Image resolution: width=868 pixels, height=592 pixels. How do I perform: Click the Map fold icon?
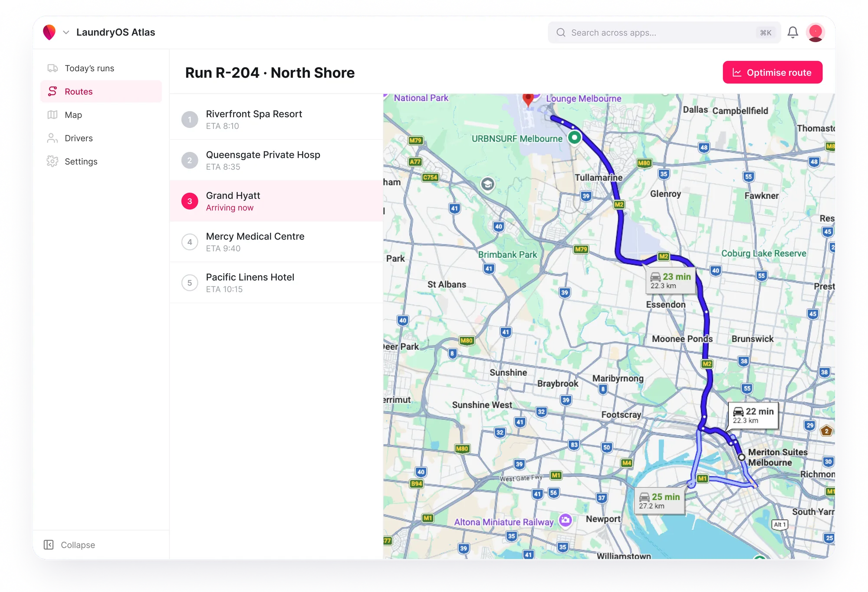click(x=53, y=115)
